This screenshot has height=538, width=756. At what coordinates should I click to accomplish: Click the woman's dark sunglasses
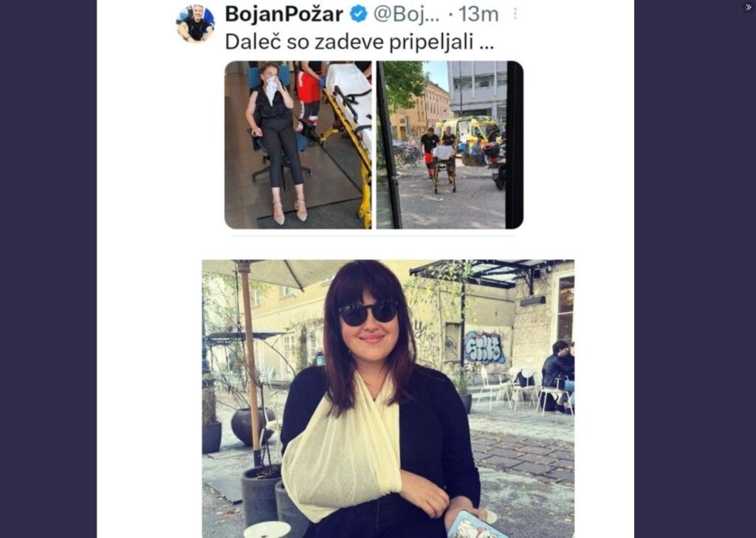368,313
